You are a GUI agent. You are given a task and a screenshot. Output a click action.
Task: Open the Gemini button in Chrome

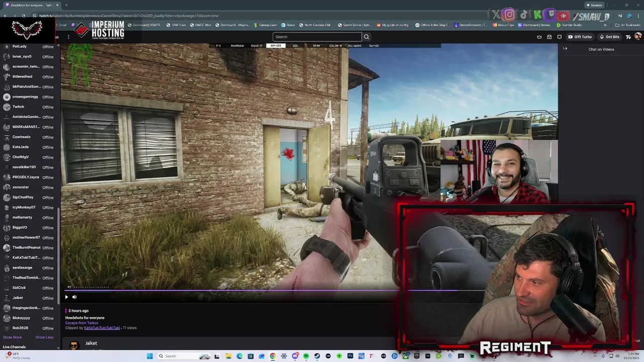[594, 5]
